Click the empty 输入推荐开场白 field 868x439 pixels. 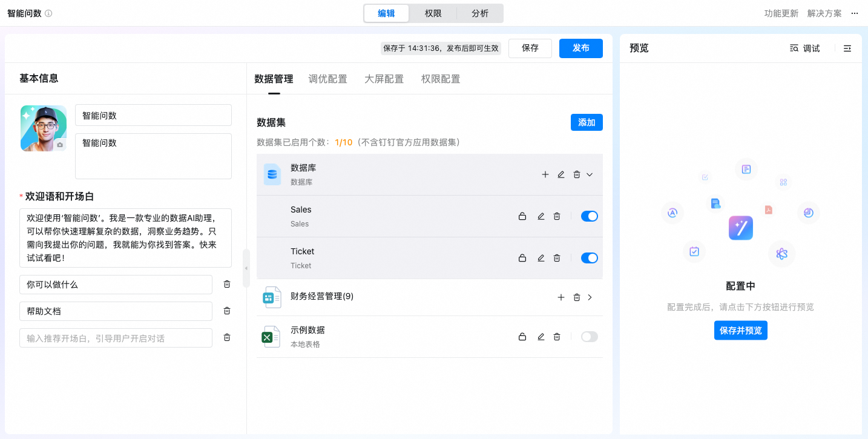click(x=116, y=338)
